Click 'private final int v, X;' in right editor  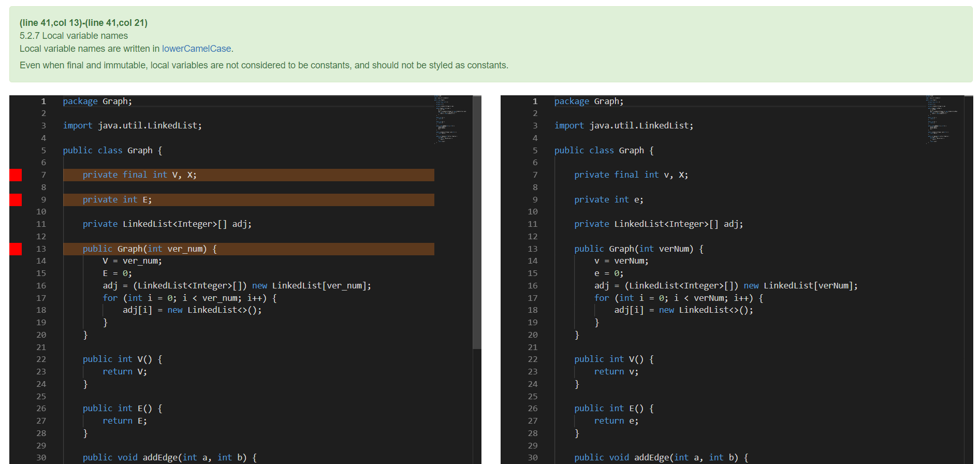[x=631, y=175]
